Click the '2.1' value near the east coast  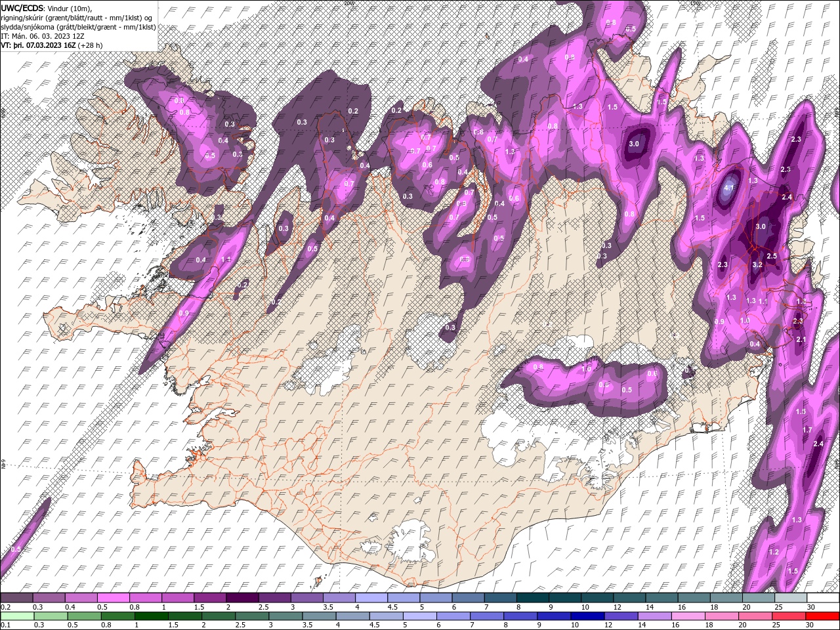(801, 339)
